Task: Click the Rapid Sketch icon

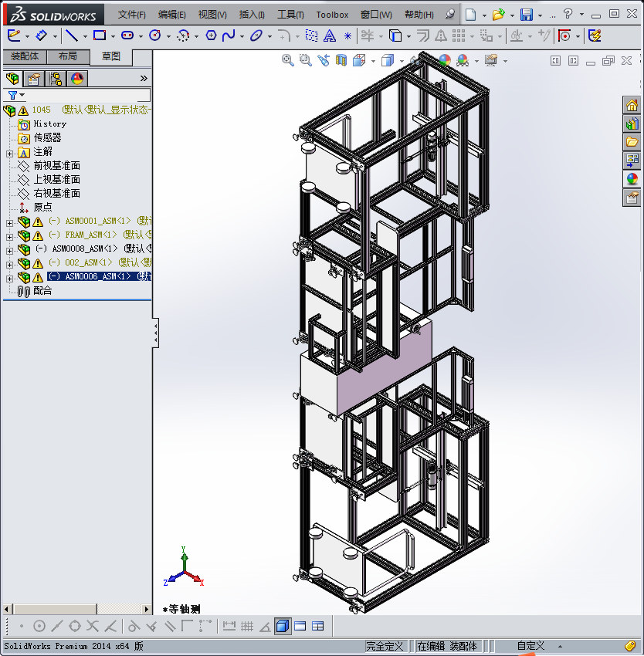Action: click(595, 36)
